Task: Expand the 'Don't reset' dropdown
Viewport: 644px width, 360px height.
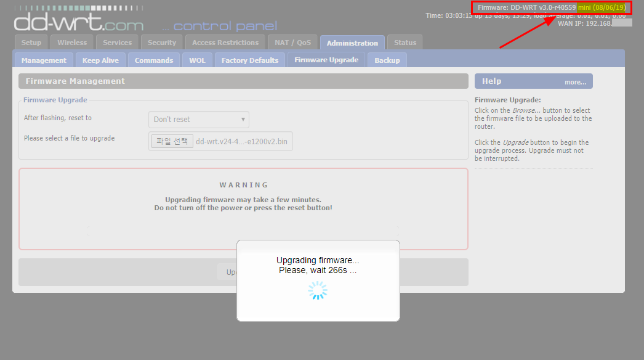Action: [199, 120]
